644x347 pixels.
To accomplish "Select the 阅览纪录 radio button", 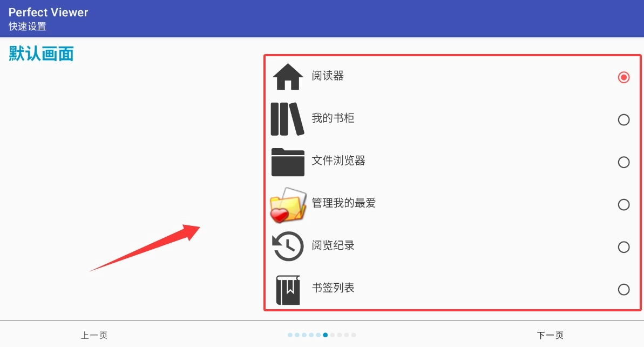I will [623, 246].
